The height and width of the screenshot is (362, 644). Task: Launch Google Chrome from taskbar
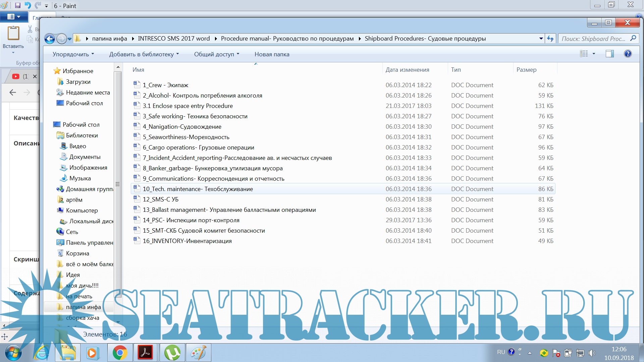tap(120, 353)
